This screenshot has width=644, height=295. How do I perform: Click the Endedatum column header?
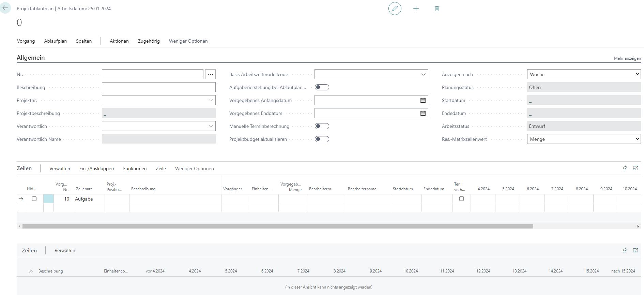pos(434,189)
